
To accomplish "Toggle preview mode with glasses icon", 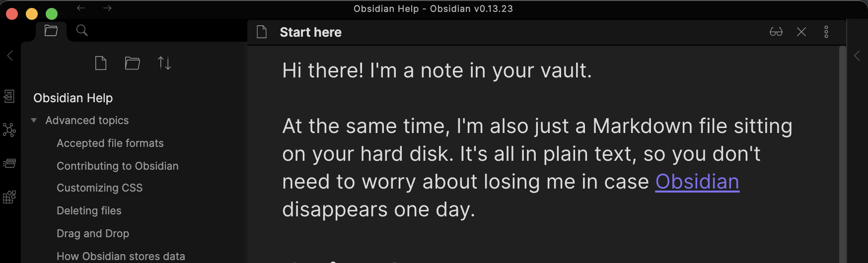I will pyautogui.click(x=776, y=32).
